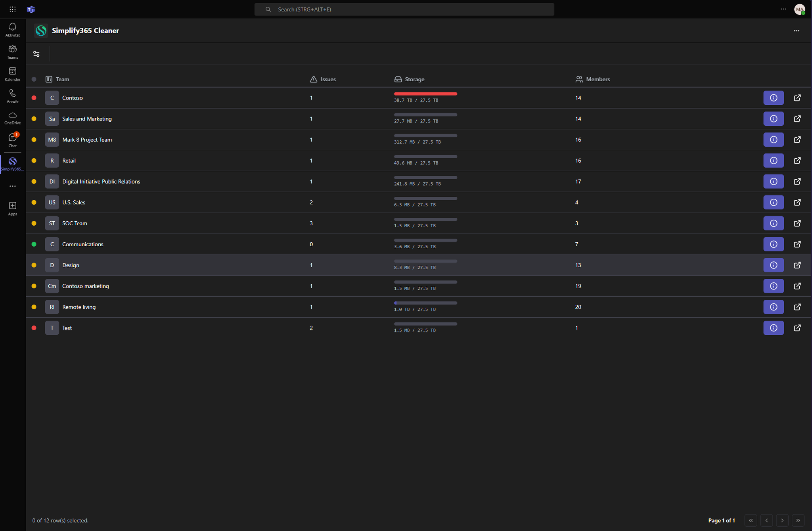Screen dimensions: 812x531
Task: Click the Simplify365 Cleaner logo
Action: click(x=41, y=31)
